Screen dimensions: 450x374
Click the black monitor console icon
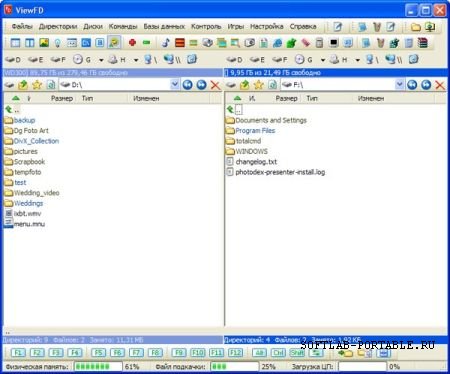(x=334, y=43)
